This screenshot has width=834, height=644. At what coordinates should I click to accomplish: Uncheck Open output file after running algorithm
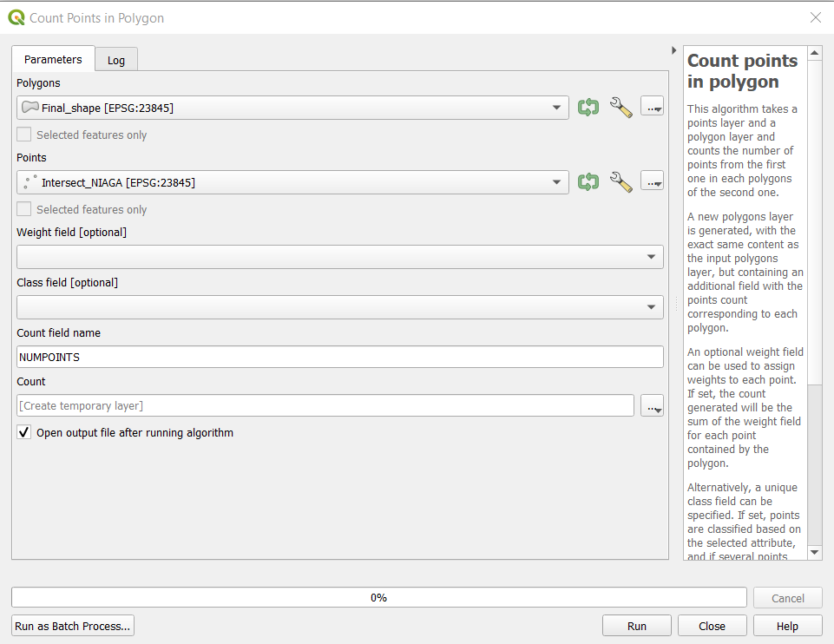pos(24,432)
